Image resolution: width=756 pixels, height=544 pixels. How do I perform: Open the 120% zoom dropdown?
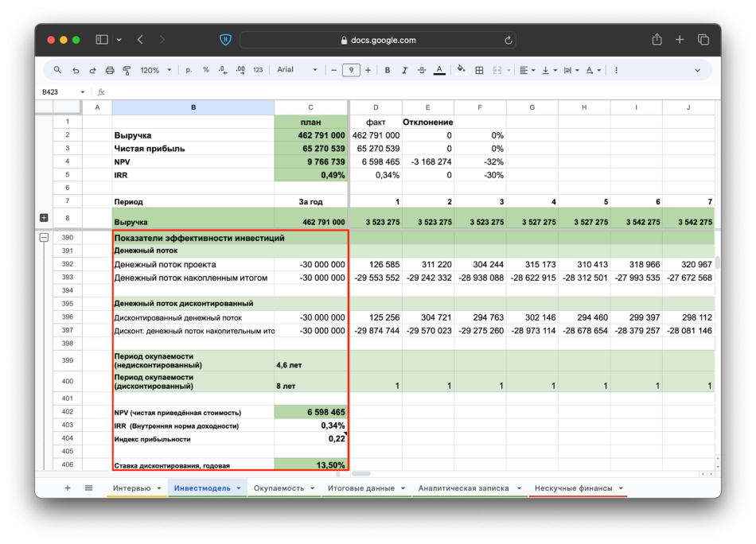(155, 70)
